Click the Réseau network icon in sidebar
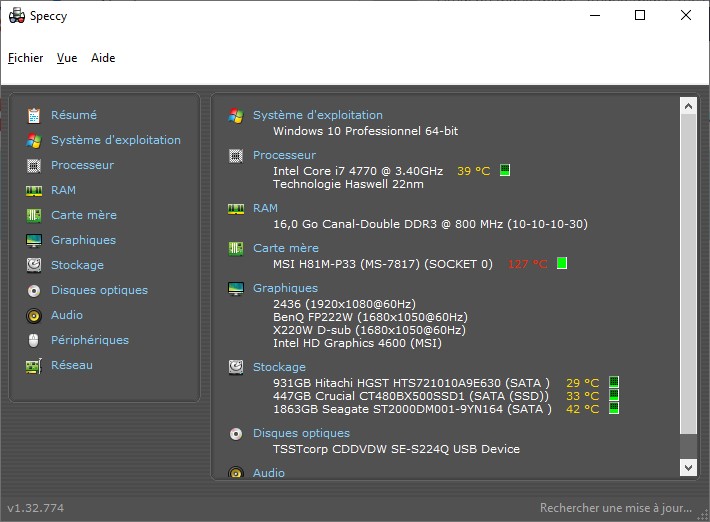Screen dimensions: 710x522 (34, 365)
